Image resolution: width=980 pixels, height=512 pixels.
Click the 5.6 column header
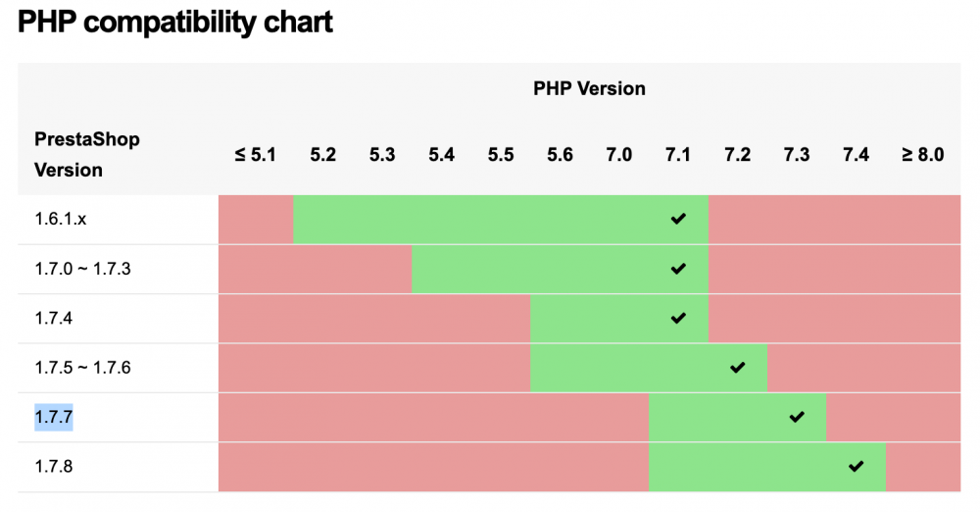tap(560, 154)
